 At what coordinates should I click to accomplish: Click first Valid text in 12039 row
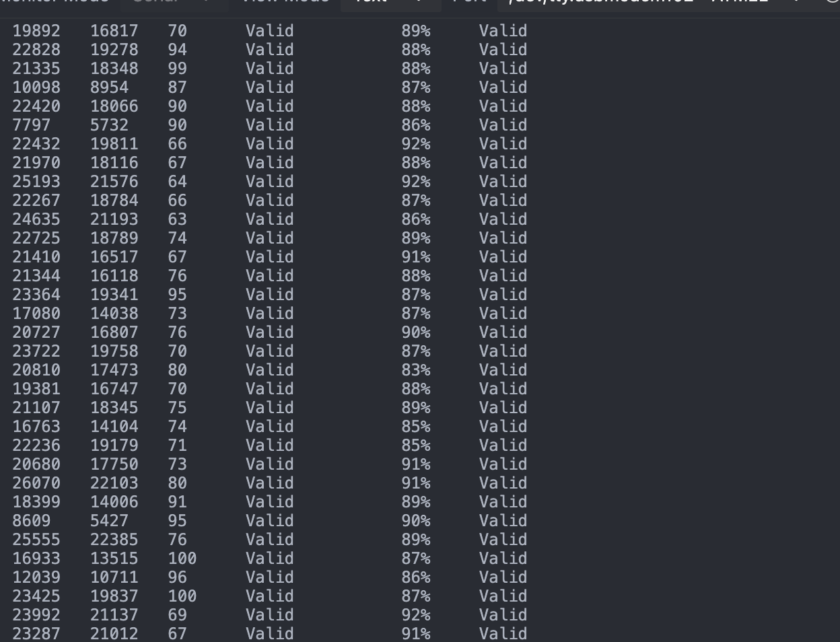pyautogui.click(x=269, y=577)
